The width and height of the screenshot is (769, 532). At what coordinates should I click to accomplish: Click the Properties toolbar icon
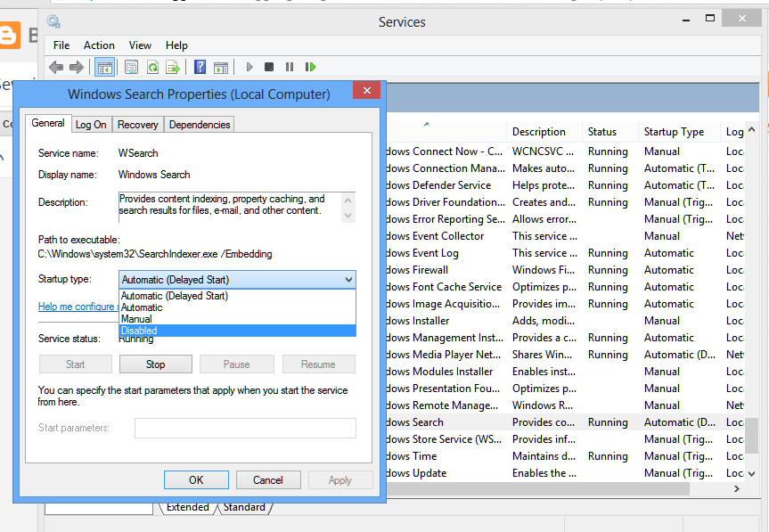coord(131,67)
